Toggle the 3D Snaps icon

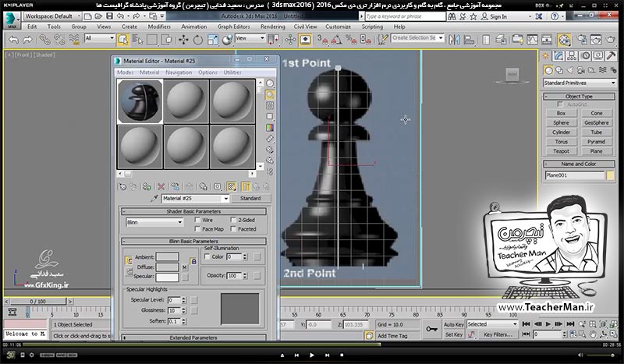click(323, 40)
